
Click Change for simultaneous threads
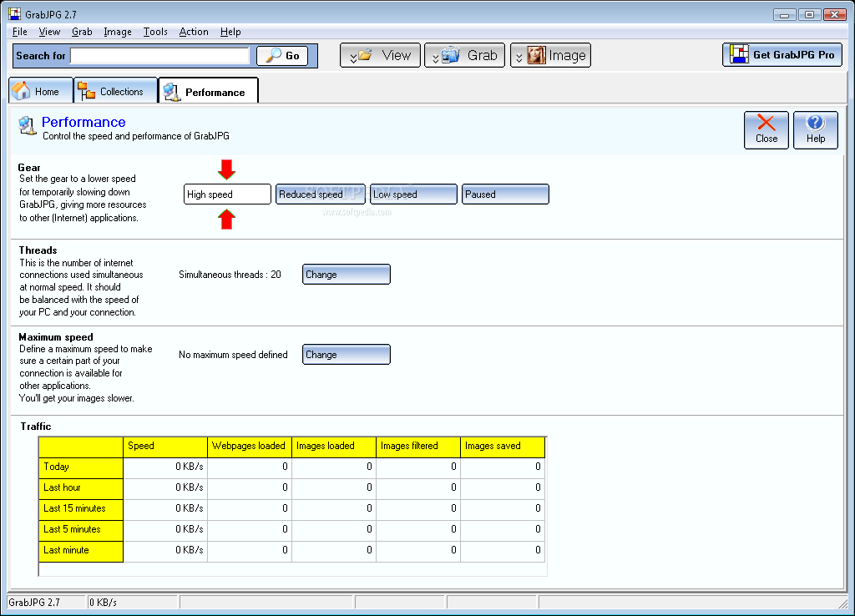click(347, 275)
